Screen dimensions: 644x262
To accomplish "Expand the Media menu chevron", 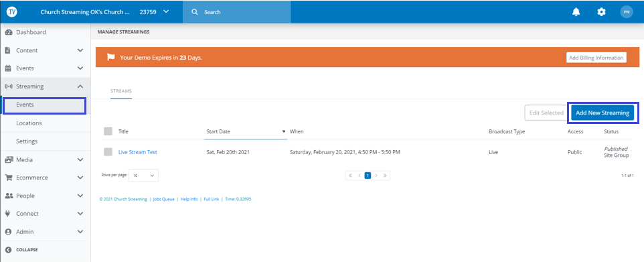I will [80, 159].
